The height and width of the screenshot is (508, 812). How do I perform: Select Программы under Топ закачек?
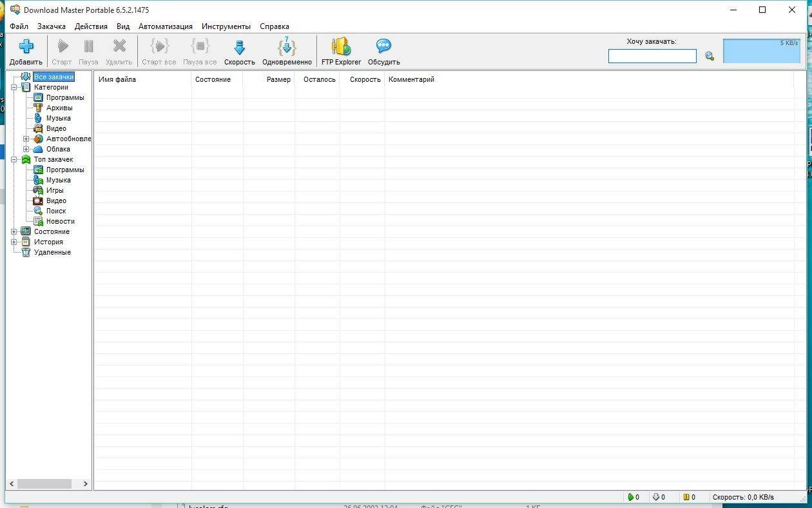click(x=64, y=170)
